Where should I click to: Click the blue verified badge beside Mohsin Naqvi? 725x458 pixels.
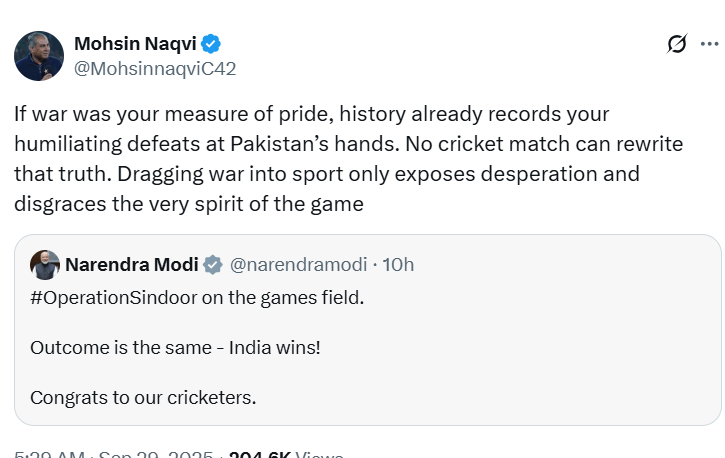[x=211, y=43]
